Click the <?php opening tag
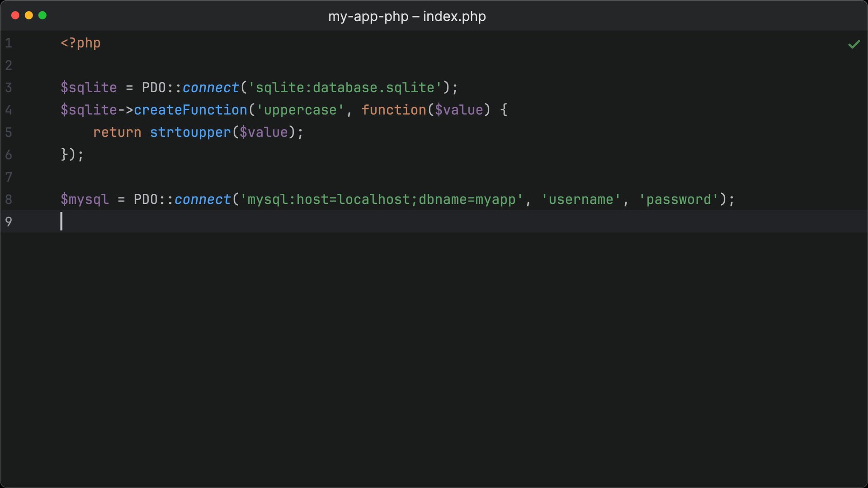This screenshot has height=488, width=868. [80, 43]
